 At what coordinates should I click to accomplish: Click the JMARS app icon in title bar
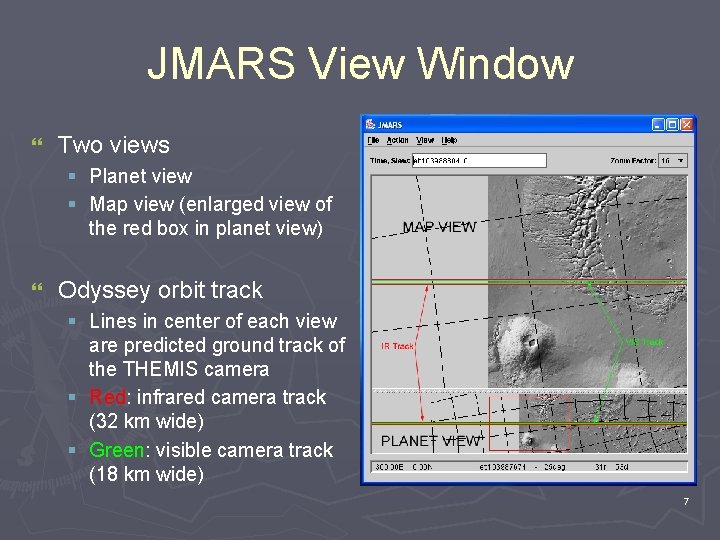click(x=370, y=124)
